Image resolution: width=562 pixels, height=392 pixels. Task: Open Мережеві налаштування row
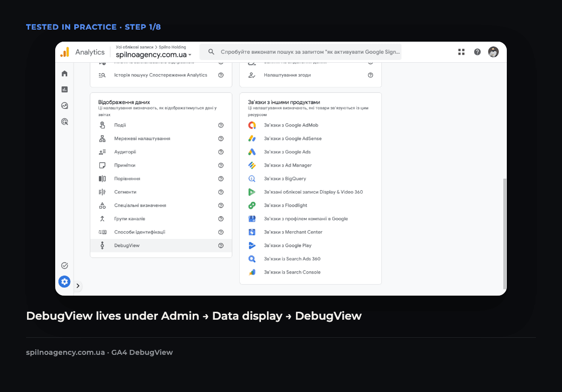tap(161, 139)
